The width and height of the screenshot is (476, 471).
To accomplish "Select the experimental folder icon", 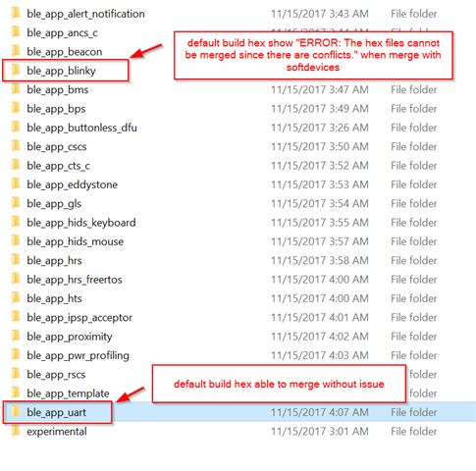I will 15,431.
